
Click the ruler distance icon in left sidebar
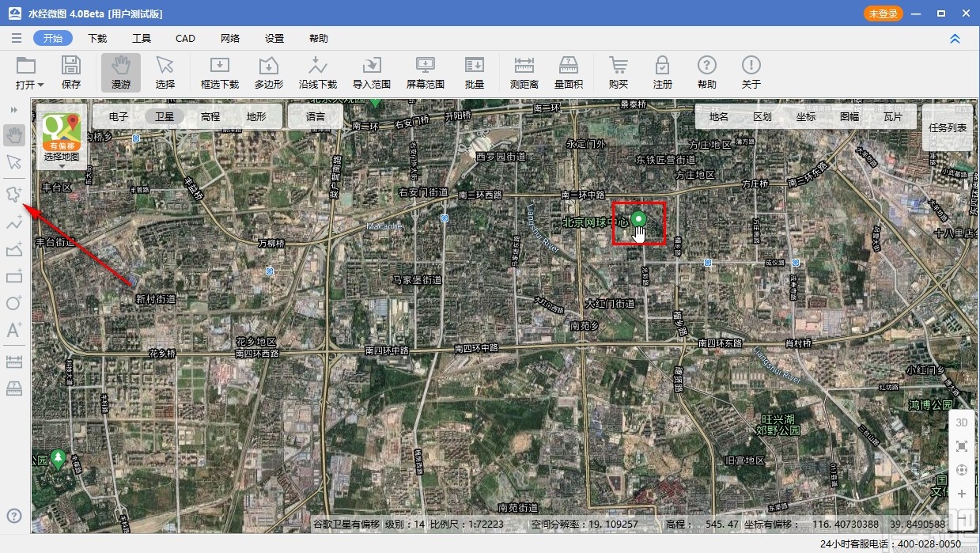point(14,362)
